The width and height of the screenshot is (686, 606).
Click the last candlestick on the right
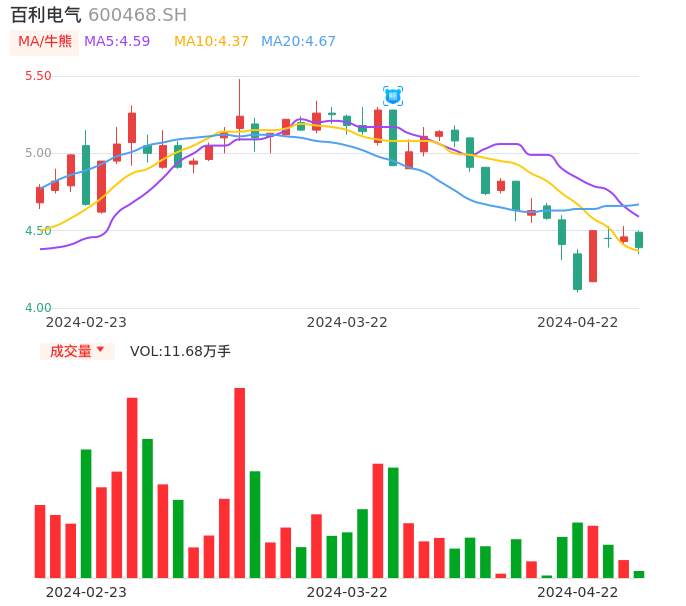point(639,240)
